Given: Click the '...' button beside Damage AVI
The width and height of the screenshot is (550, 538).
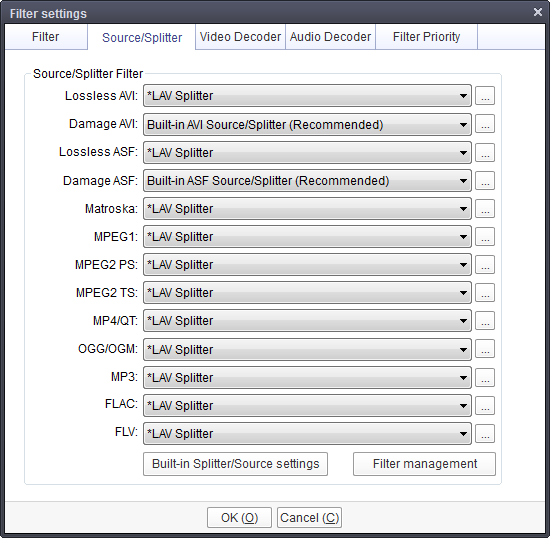Looking at the screenshot, I should (485, 124).
